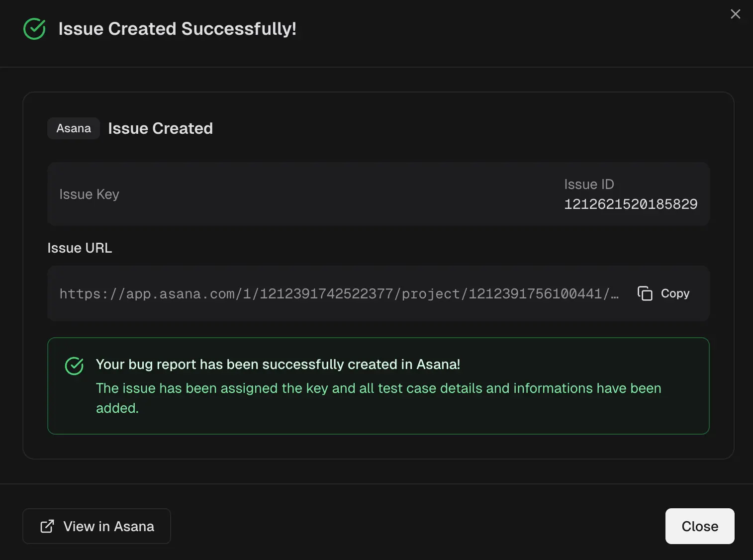753x560 pixels.
Task: Select the Issue ID 1212621520185829
Action: coord(631,204)
